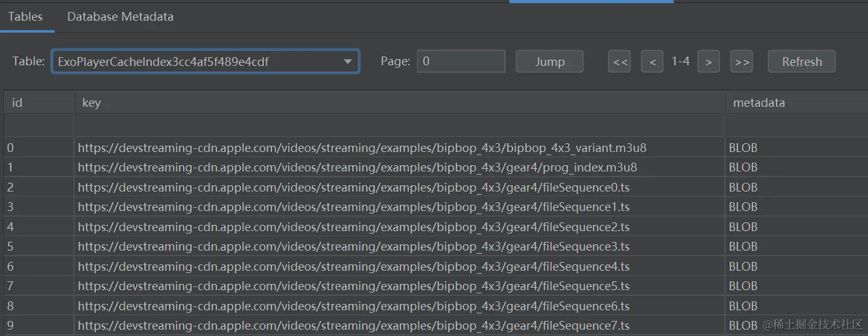Click BLOB cell in fileSequence6.ts row
Image resolution: width=868 pixels, height=336 pixels.
coord(797,306)
